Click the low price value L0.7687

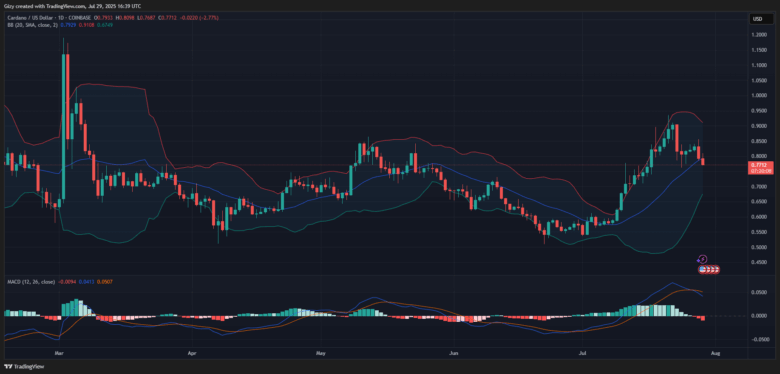coord(146,18)
